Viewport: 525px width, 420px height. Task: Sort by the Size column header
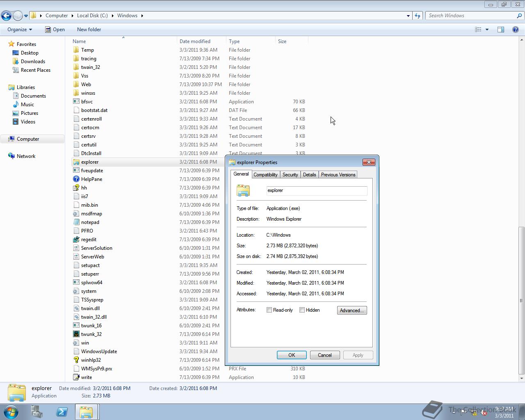[292, 41]
